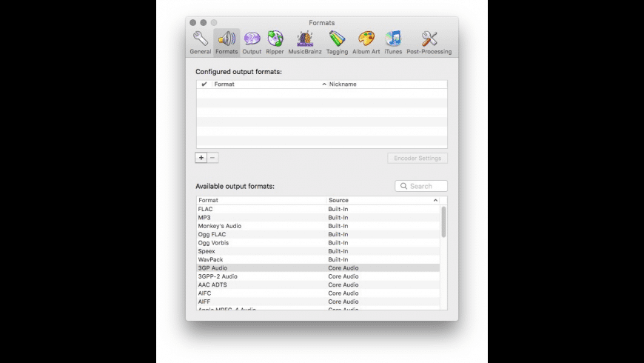Image resolution: width=644 pixels, height=363 pixels.
Task: Select the 3GPP-2 Audio row
Action: (x=318, y=276)
